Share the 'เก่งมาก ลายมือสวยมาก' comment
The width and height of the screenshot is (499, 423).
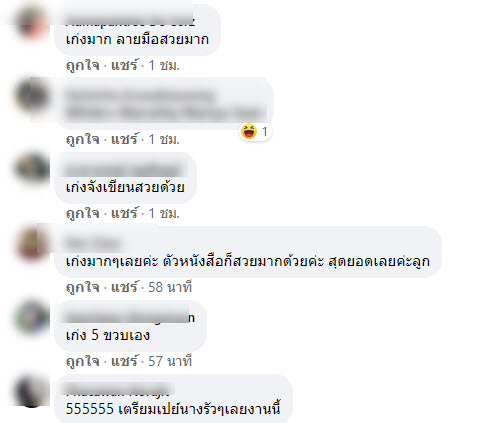124,65
